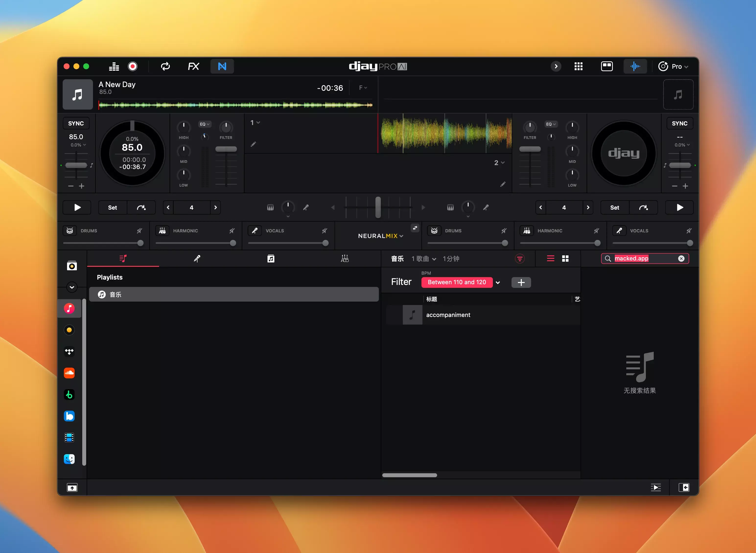
Task: Mute the left deck DRUMS stem
Action: point(139,231)
